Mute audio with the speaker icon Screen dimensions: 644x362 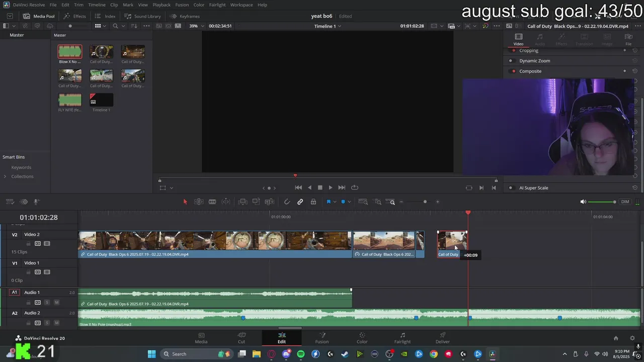pos(583,202)
